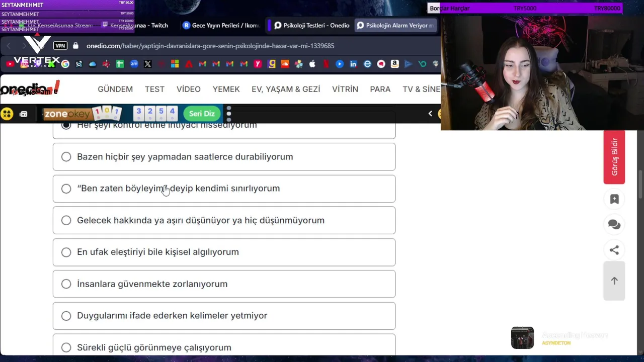Click the Seri Diz green button

[202, 114]
